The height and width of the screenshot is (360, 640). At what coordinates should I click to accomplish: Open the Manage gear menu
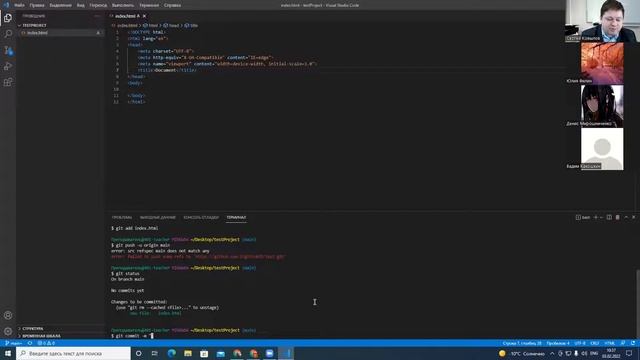tap(8, 331)
